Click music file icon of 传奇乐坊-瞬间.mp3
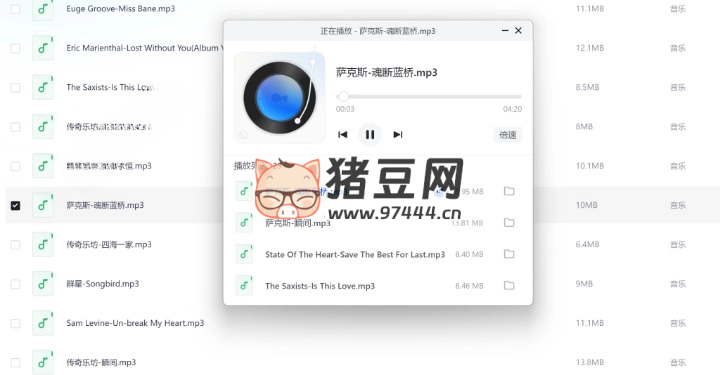This screenshot has height=375, width=720. tap(43, 363)
